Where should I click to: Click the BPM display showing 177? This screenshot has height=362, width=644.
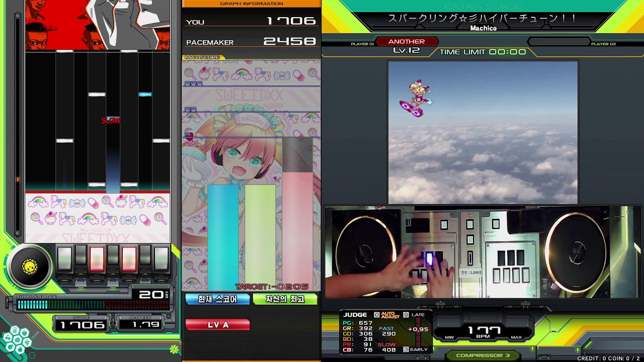pos(484,330)
